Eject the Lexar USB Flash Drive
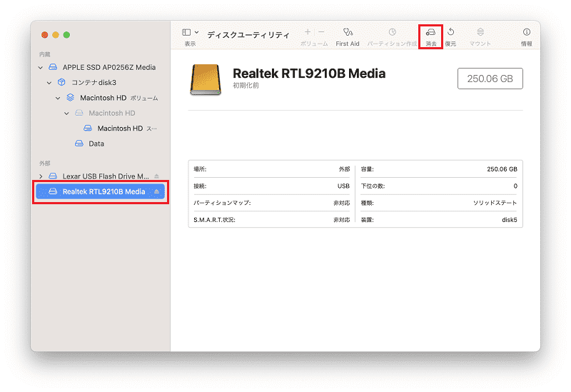This screenshot has height=392, width=571. coord(156,176)
